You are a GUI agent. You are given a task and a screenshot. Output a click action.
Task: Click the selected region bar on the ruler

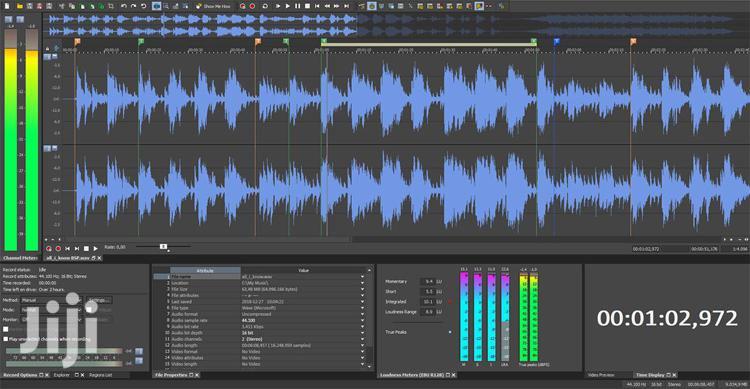pos(429,44)
